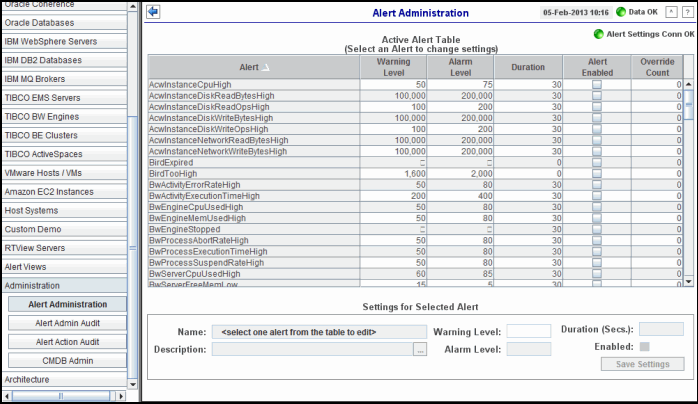
Task: Open TIBCO ActiveSpaces section
Action: (x=65, y=154)
